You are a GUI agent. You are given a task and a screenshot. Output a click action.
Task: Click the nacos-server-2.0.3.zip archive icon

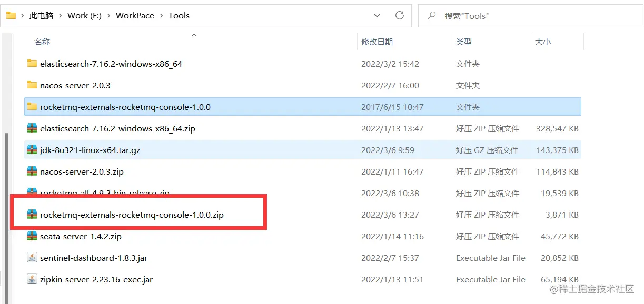point(32,171)
